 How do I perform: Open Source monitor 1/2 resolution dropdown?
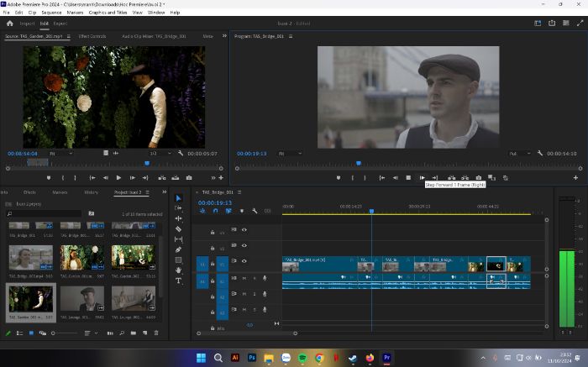click(160, 154)
